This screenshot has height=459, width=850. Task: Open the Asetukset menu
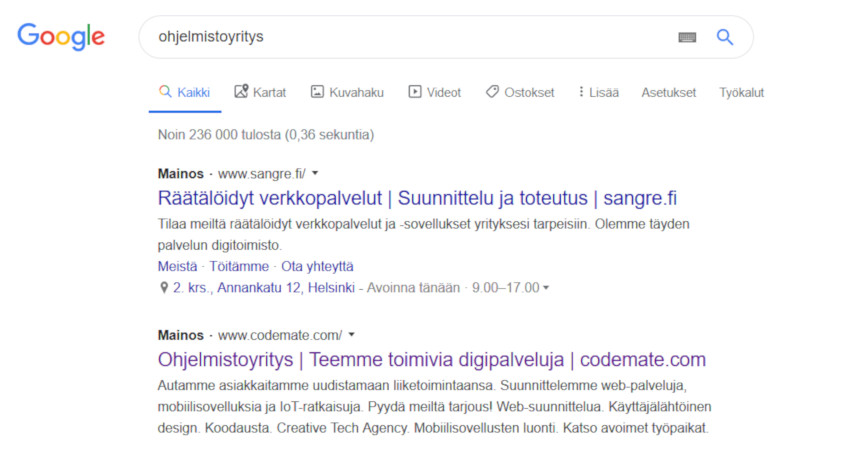pyautogui.click(x=668, y=93)
